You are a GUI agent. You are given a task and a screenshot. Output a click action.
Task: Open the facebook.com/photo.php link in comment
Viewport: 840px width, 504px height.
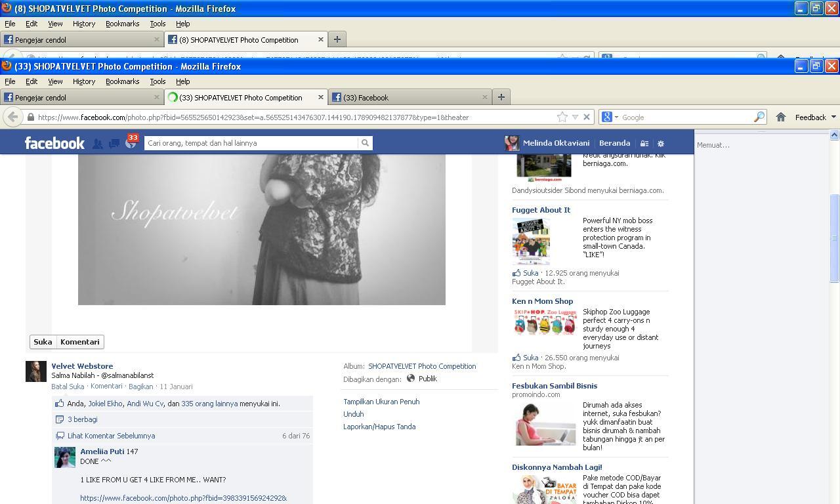coord(184,498)
